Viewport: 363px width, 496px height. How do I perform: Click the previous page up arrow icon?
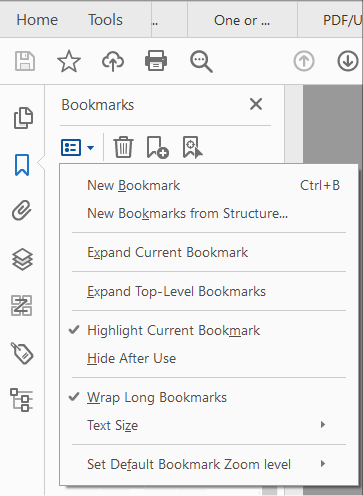click(x=304, y=61)
